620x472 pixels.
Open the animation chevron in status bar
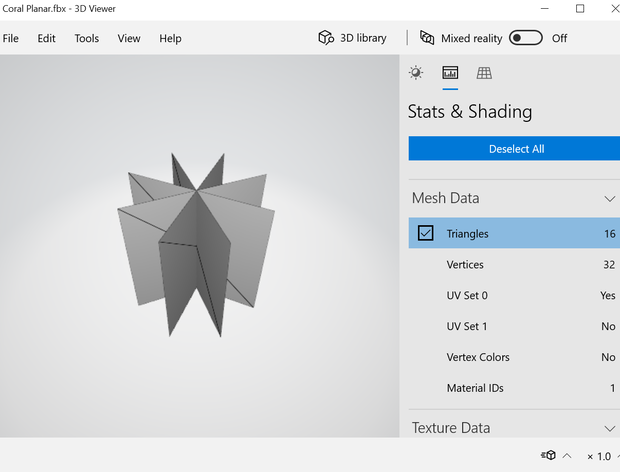point(567,456)
